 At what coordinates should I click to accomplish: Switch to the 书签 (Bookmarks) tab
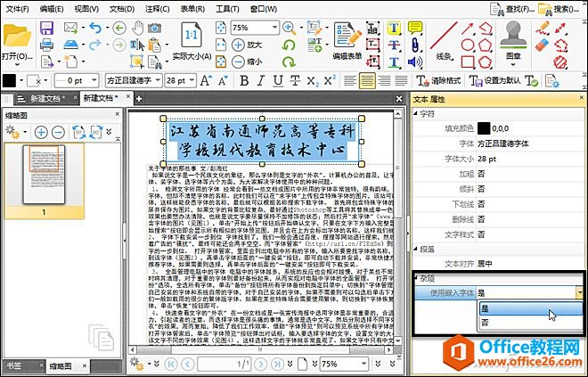14,365
